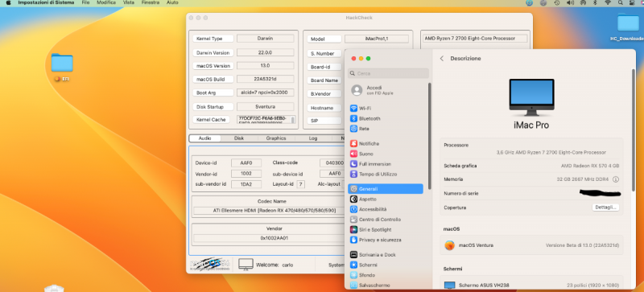Open the File menu
644x292 pixels.
85,2
